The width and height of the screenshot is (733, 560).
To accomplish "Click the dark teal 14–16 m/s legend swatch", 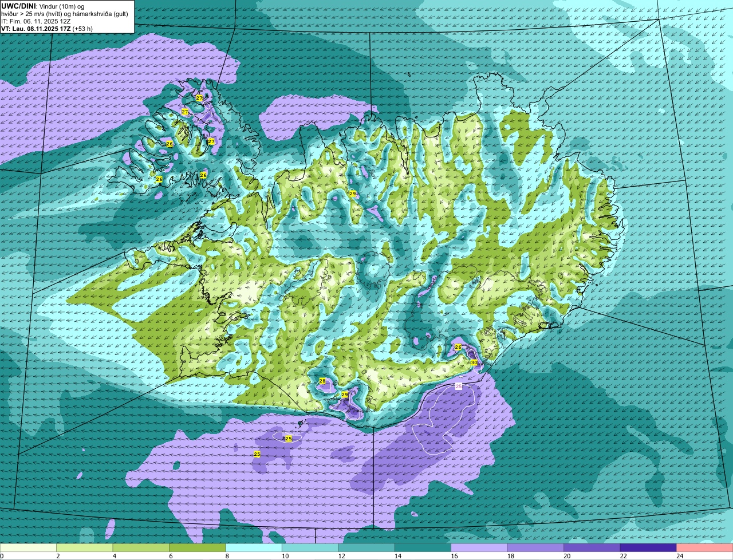I will coord(423,548).
